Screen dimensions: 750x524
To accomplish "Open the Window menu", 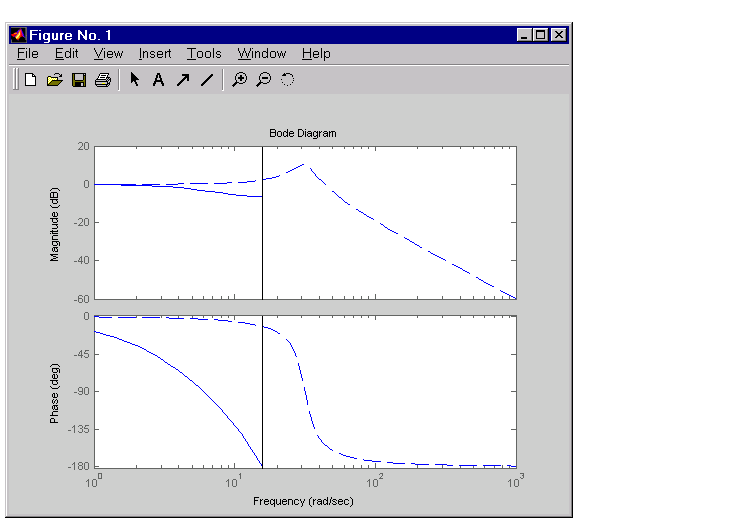I will 262,54.
